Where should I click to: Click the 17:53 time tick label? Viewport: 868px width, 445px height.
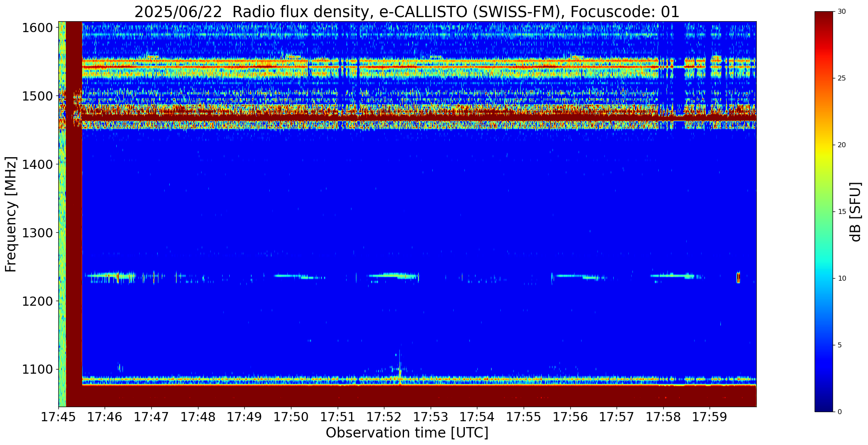coord(431,417)
